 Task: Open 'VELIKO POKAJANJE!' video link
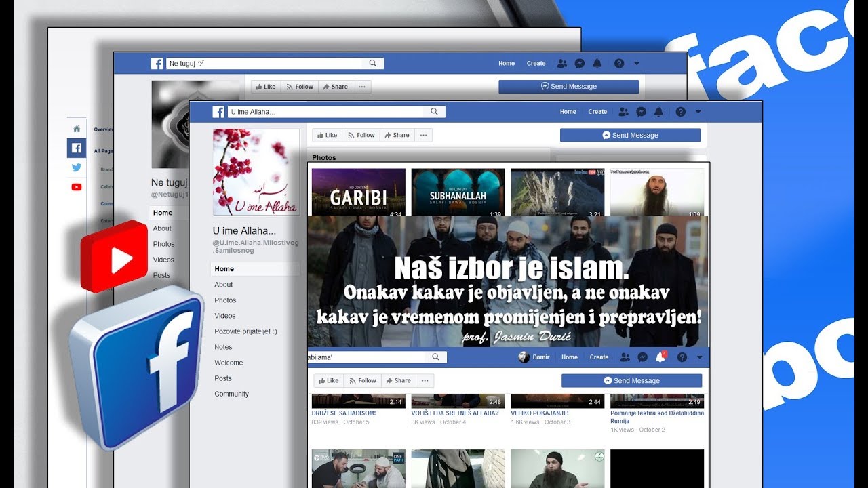point(540,413)
